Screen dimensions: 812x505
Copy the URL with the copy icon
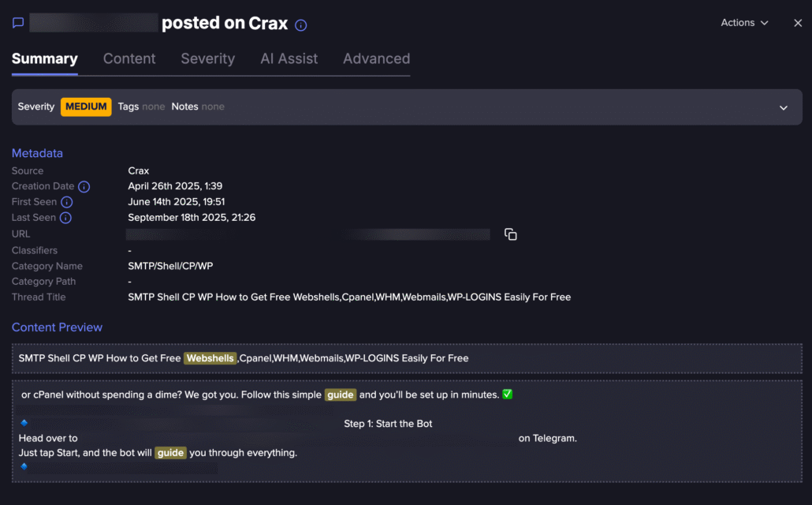[x=511, y=234]
